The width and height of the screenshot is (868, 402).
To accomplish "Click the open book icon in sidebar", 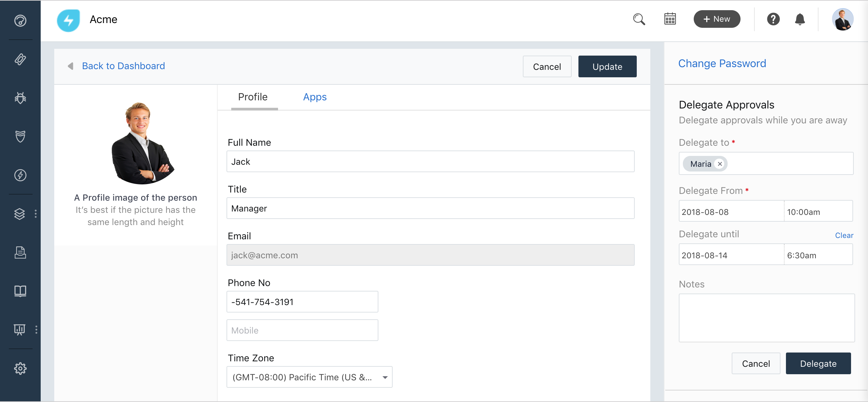I will [x=20, y=291].
